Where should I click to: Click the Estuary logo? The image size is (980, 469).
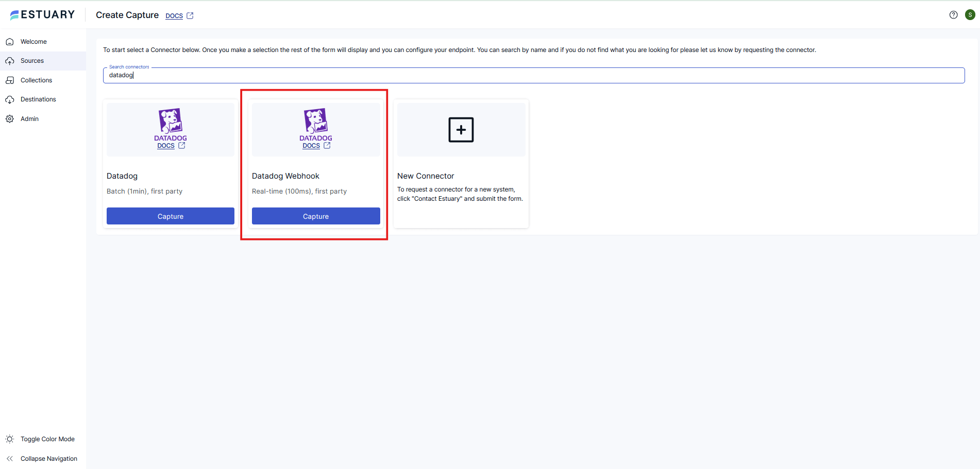[43, 15]
